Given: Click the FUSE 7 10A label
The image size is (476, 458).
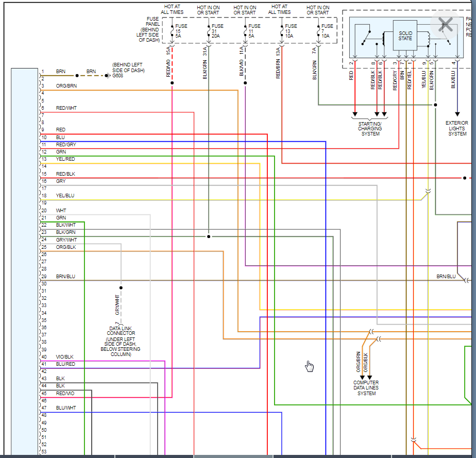Looking at the screenshot, I should (x=327, y=31).
